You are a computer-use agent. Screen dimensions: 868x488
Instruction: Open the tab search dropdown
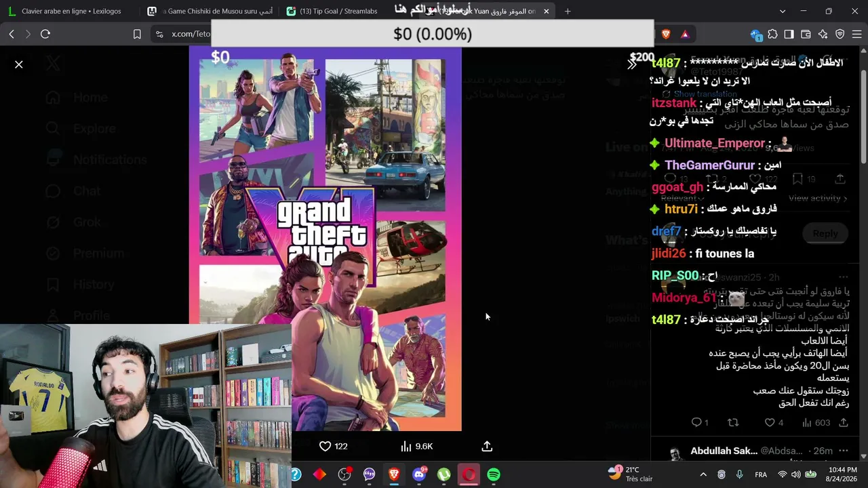[783, 11]
